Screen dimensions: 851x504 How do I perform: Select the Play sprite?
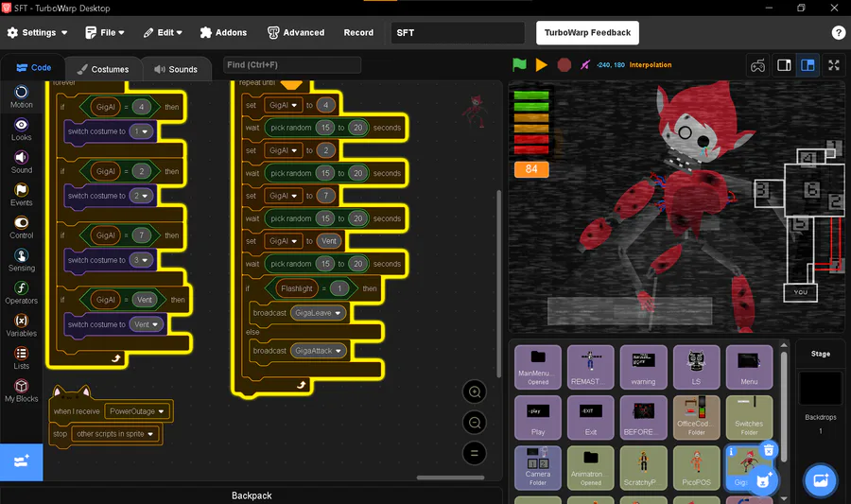pyautogui.click(x=538, y=417)
